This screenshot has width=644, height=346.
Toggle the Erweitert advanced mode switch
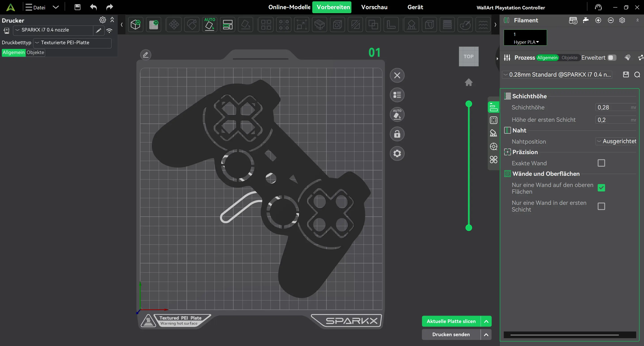[612, 58]
